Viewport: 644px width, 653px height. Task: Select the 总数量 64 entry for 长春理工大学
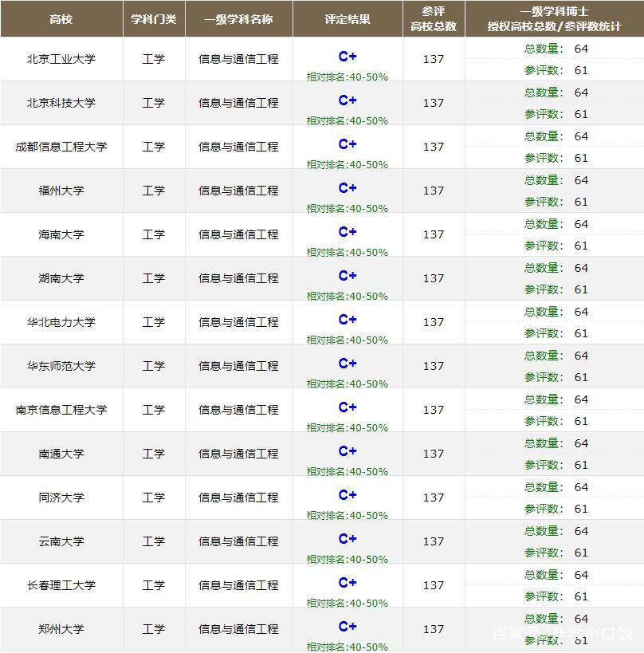(x=556, y=575)
